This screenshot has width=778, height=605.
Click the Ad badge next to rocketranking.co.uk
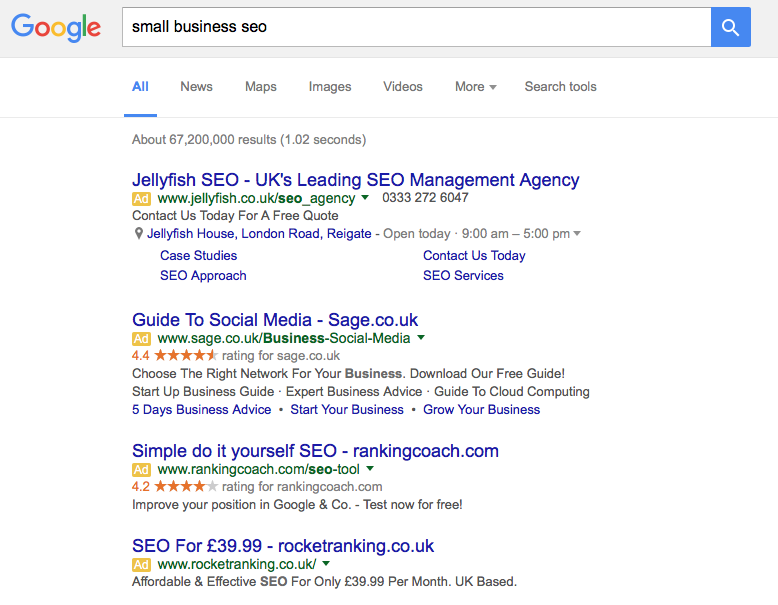[141, 564]
